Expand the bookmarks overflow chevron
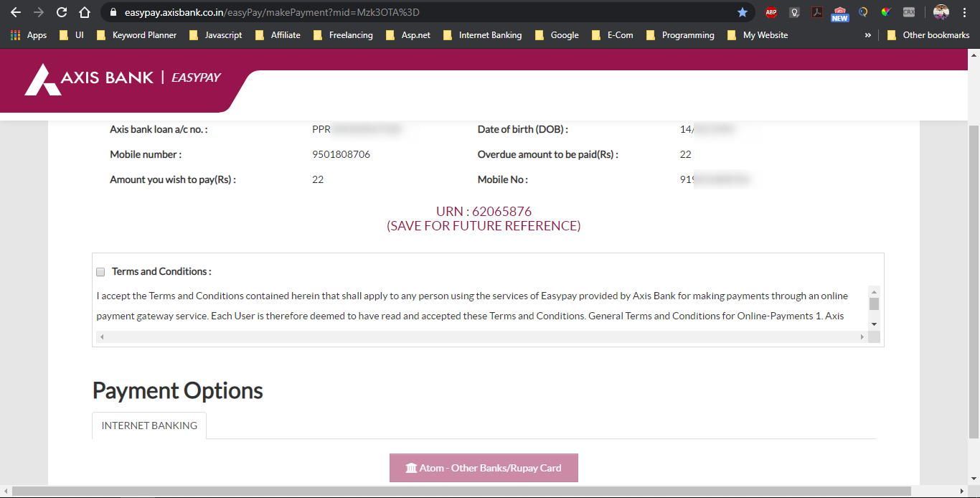This screenshot has width=980, height=498. [x=868, y=34]
